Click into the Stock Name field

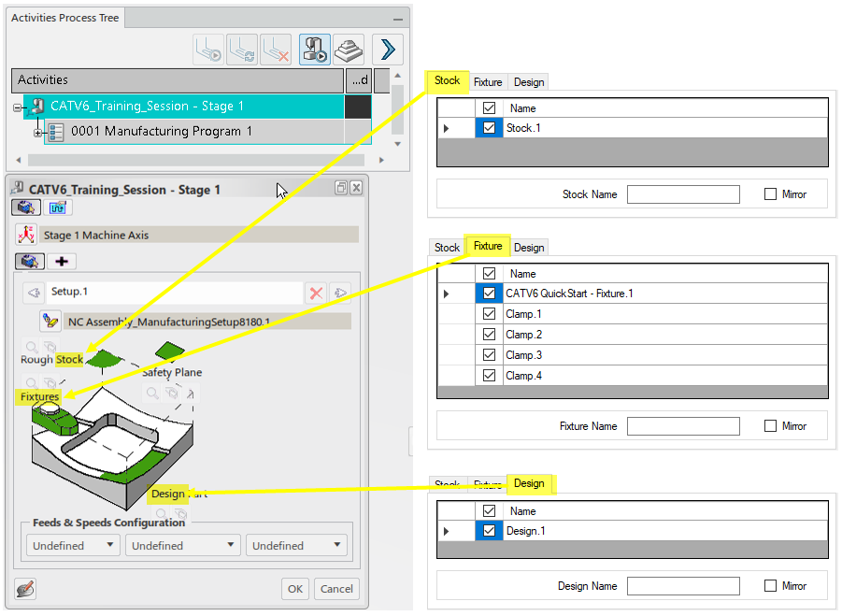pos(683,194)
